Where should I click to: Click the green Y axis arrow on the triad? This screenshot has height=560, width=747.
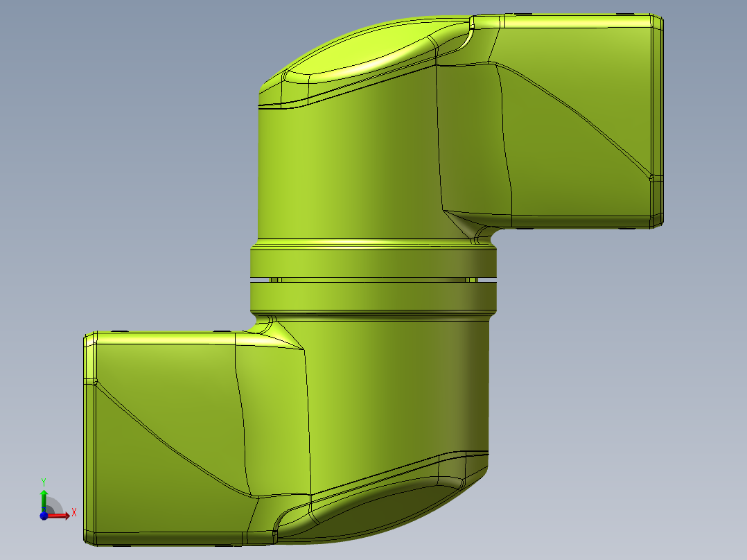(44, 497)
